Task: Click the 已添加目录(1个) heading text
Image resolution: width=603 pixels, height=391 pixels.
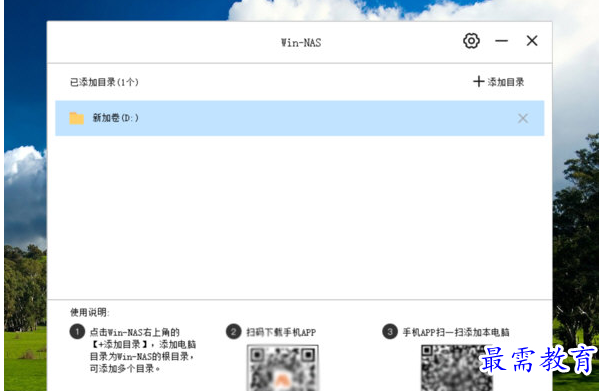Action: click(104, 82)
